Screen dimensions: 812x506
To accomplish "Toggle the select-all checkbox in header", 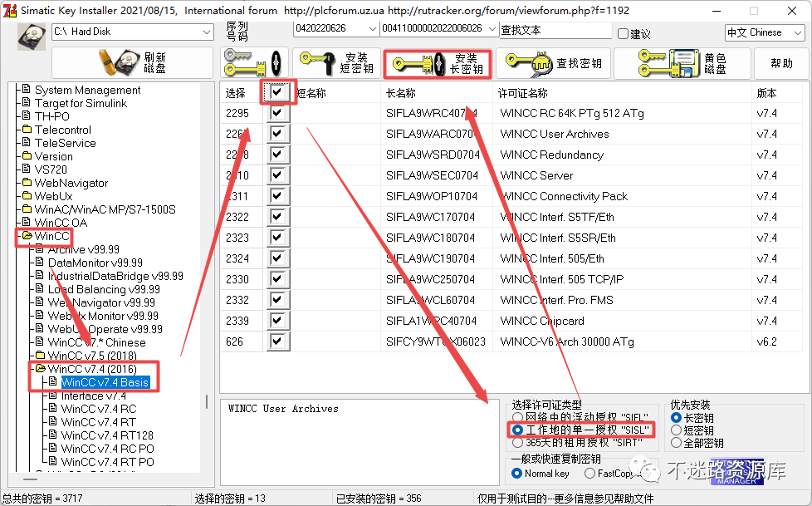I will 277,93.
